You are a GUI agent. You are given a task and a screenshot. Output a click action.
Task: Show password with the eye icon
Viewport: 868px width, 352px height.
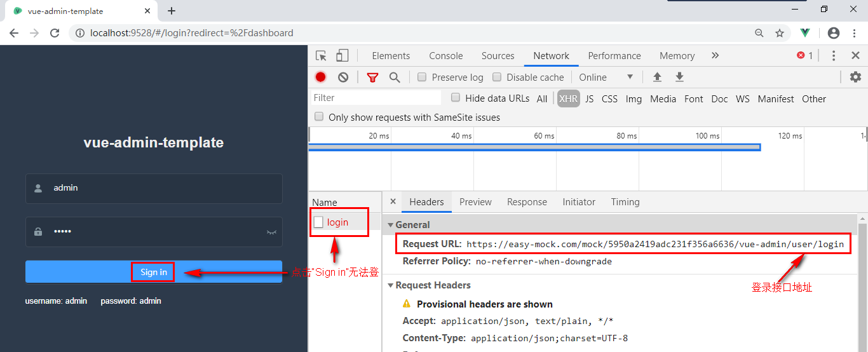(271, 232)
